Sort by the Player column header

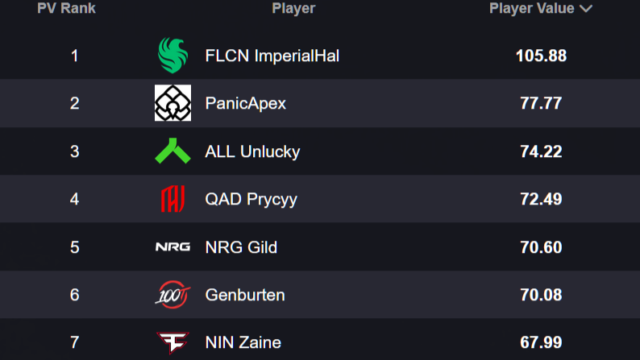(293, 8)
